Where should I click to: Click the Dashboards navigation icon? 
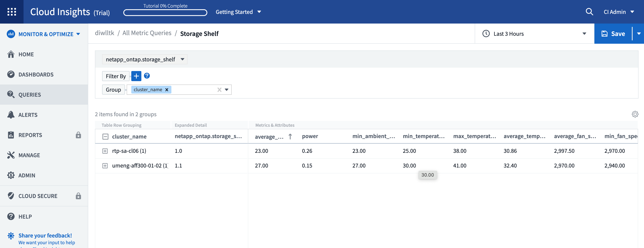(11, 74)
